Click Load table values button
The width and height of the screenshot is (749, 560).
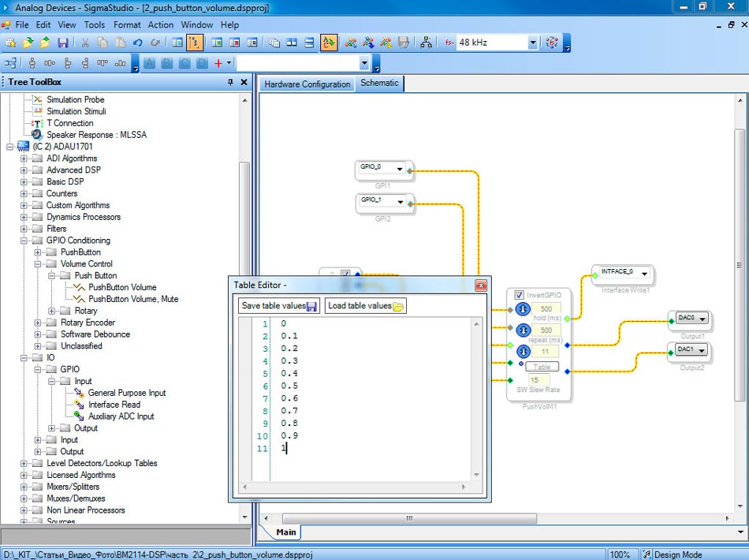[365, 306]
